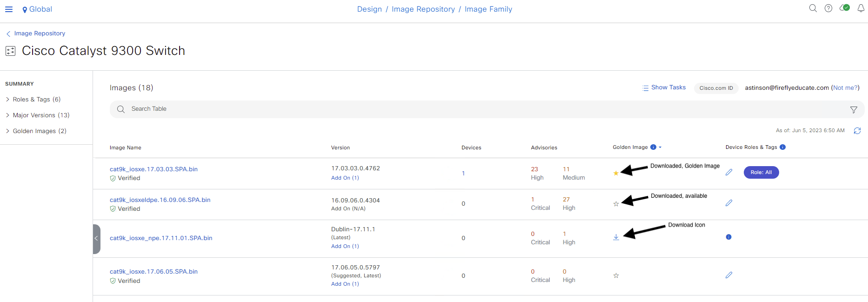Open the help question mark icon
The image size is (868, 302).
828,8
